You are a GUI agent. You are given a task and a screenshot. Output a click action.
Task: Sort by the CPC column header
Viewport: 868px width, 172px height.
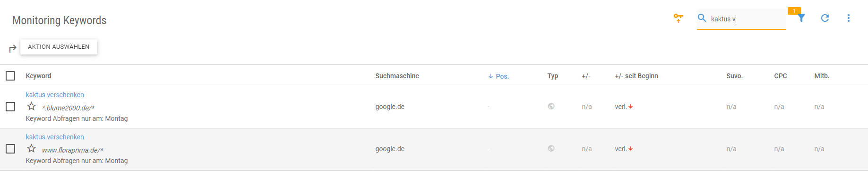tap(781, 76)
